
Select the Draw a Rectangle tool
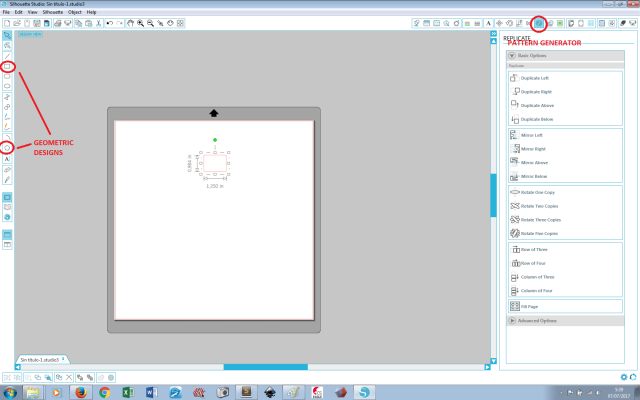coord(7,66)
